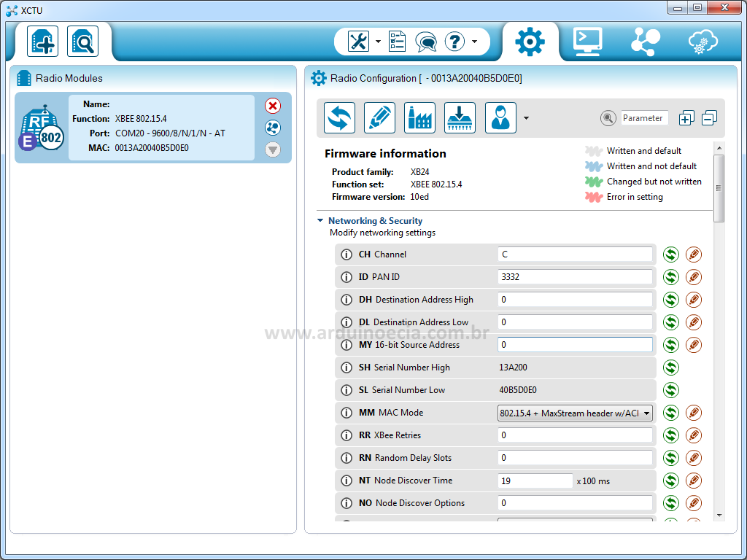Viewport: 747px width, 560px height.
Task: Click the RR XBee Retries field
Action: [575, 435]
